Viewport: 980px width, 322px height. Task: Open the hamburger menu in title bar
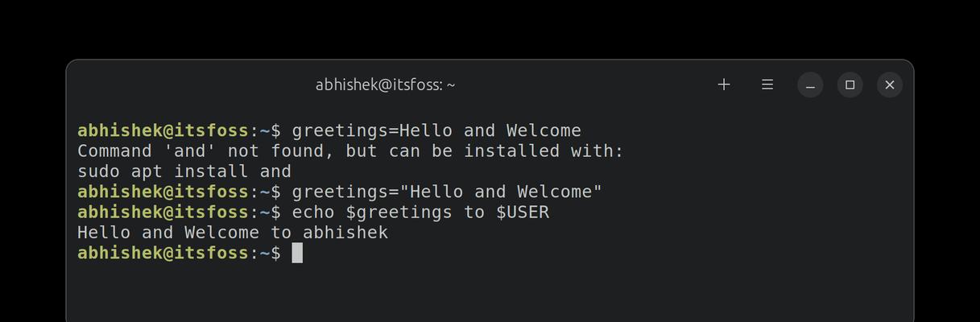pos(767,85)
